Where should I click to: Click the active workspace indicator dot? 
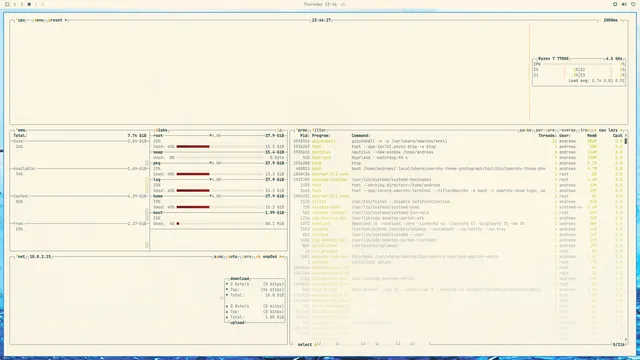point(29,4)
